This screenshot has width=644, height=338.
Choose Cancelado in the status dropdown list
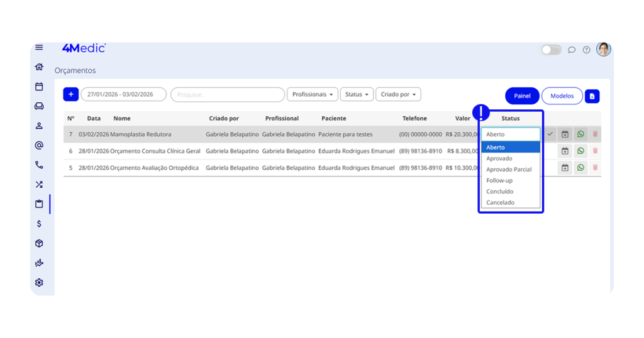click(x=500, y=202)
